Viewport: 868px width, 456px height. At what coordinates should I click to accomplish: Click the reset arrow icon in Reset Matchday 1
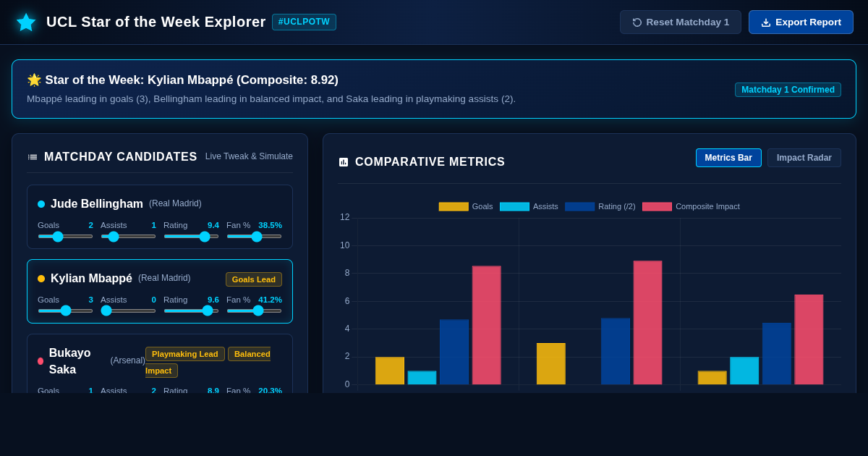(x=637, y=22)
